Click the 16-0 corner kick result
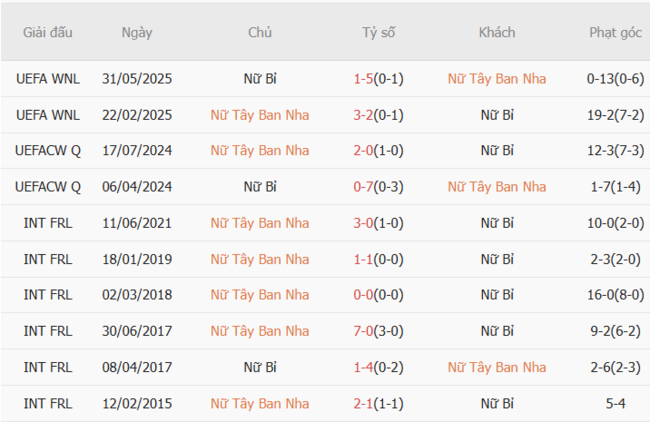650x422 pixels. click(x=604, y=295)
